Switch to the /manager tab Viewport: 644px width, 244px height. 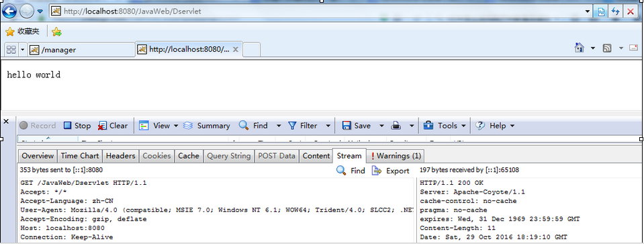point(81,50)
